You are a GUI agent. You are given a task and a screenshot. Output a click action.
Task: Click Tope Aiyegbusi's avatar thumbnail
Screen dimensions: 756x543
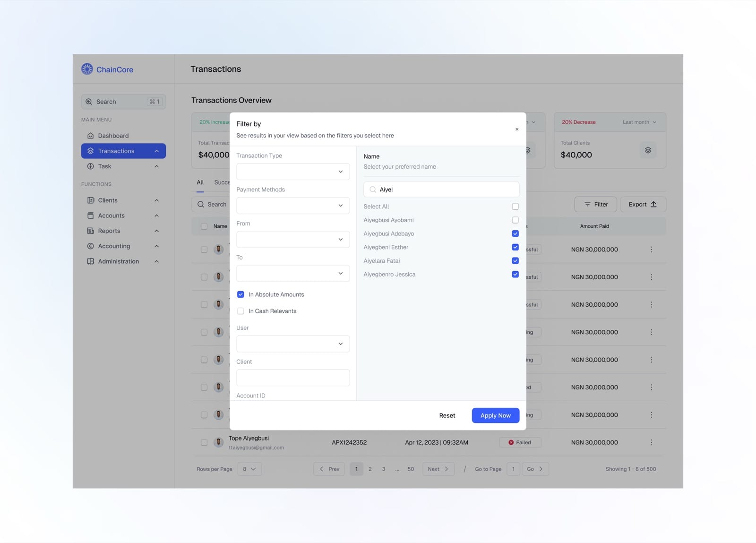218,442
